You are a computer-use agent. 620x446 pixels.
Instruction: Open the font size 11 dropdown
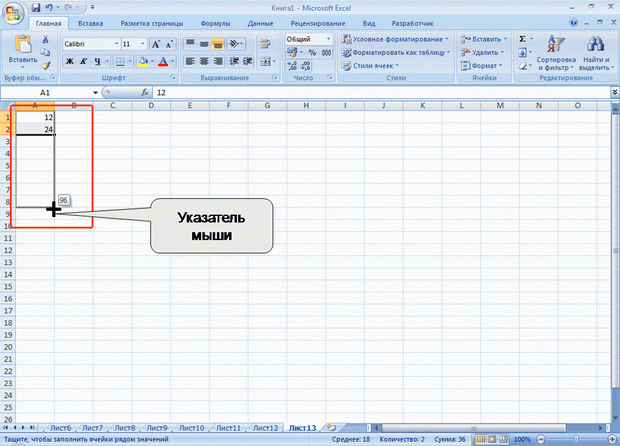point(143,44)
